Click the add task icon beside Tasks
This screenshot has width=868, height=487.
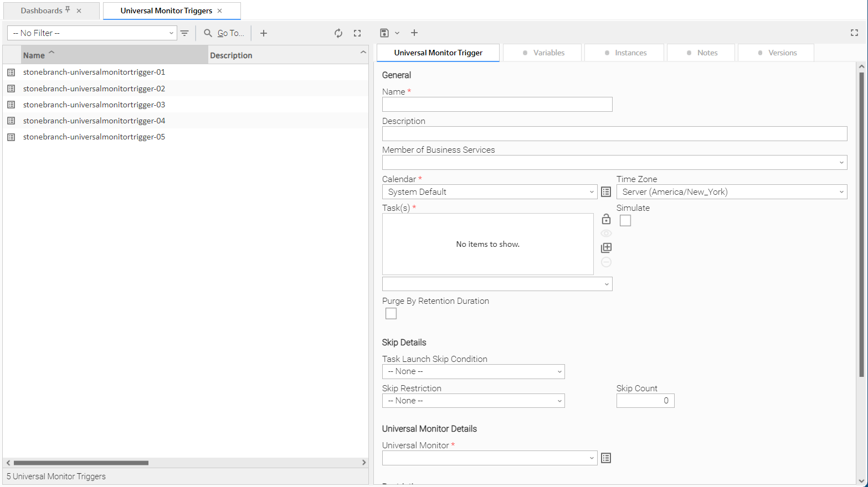606,247
